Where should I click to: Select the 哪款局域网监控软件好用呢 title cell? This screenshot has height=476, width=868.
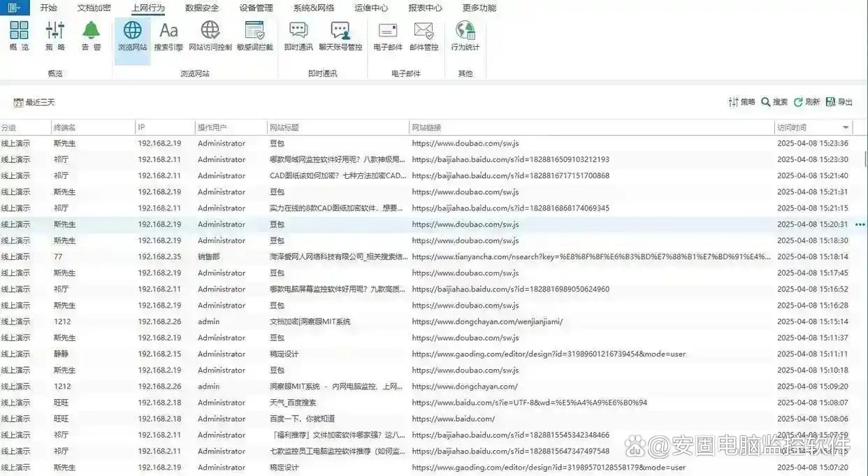click(338, 159)
